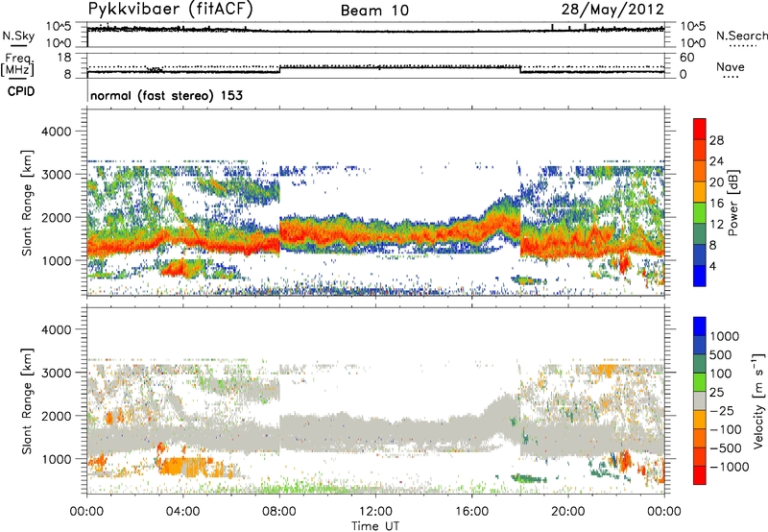Click the "18" tick on the frequency axis
This screenshot has height=532, width=768.
(x=63, y=58)
